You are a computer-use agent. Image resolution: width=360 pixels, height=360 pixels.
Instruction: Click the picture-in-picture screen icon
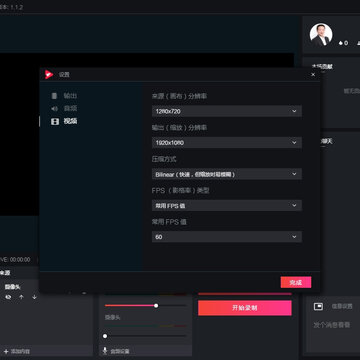(318, 306)
